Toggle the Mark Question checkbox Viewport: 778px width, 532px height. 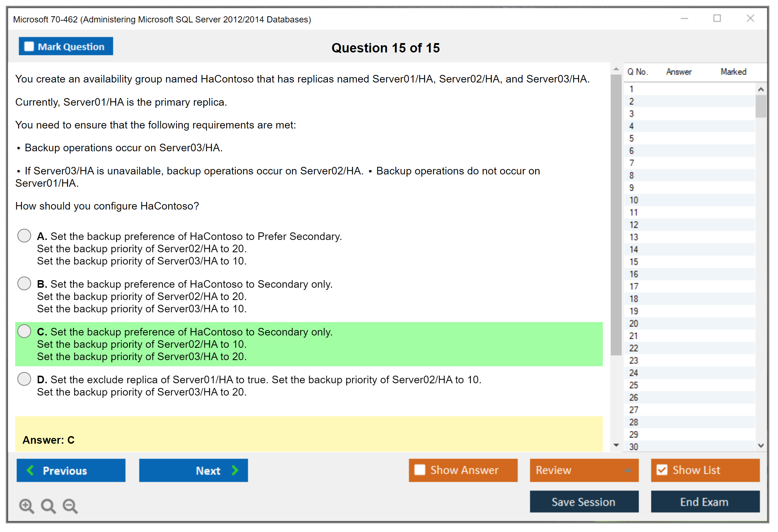pos(29,46)
